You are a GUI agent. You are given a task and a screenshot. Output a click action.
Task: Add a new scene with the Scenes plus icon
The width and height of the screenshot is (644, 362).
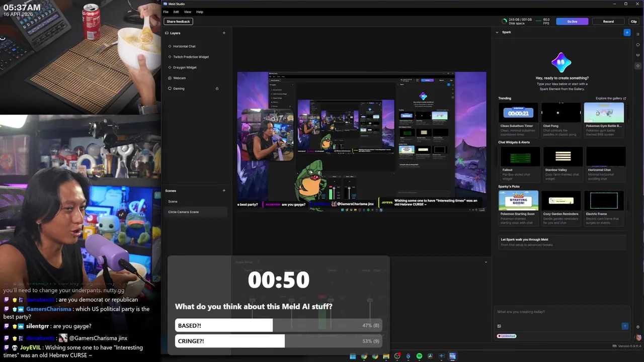pos(224,191)
